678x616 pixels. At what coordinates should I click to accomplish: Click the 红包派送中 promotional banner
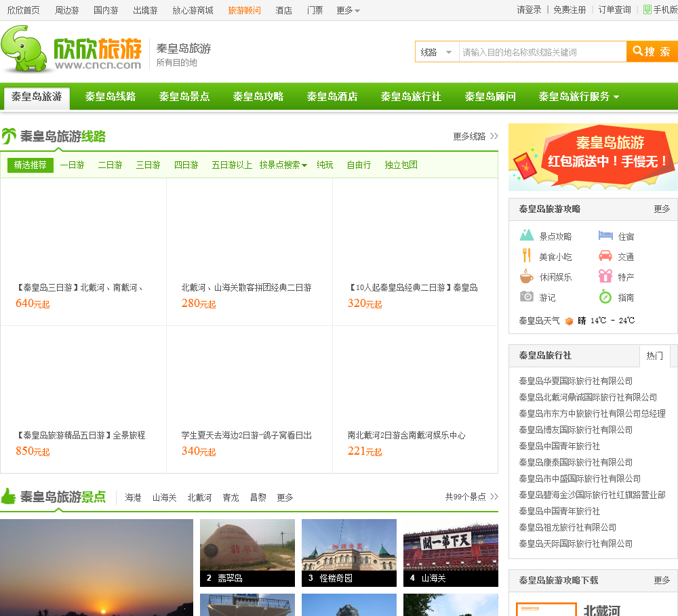(593, 157)
